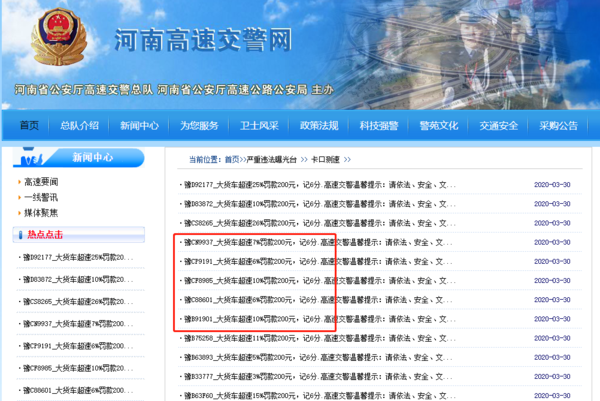Select the 一线警讯 sidebar link
The image size is (600, 401).
click(x=41, y=197)
